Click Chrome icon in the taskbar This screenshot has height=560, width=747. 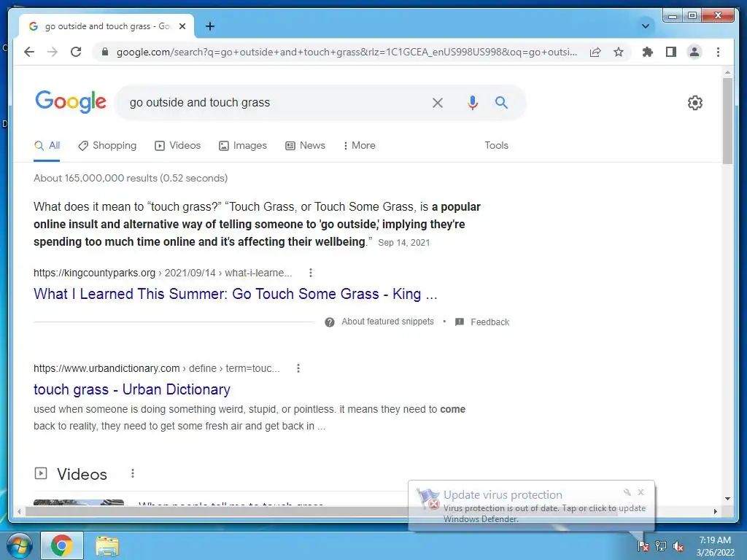click(x=61, y=545)
